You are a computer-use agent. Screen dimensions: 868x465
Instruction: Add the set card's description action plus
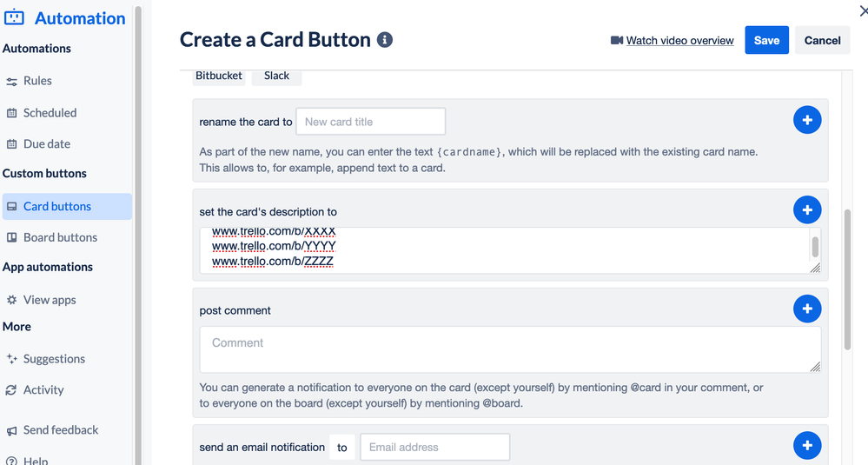point(807,209)
